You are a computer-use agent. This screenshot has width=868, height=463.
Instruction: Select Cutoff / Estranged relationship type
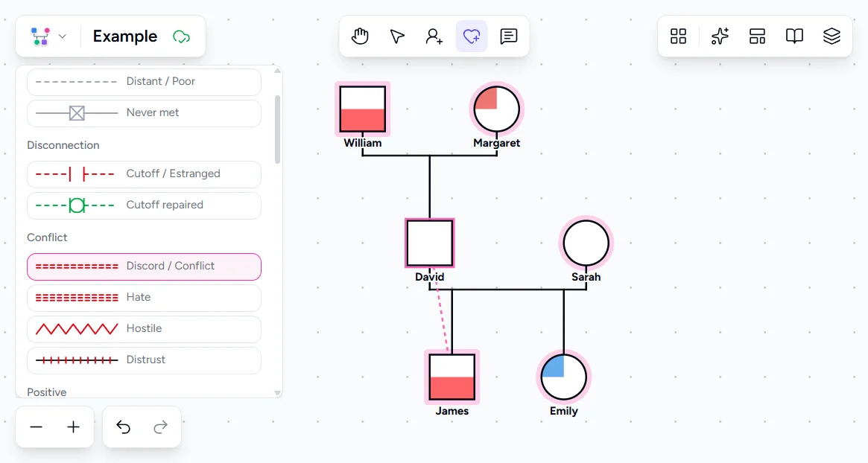144,174
